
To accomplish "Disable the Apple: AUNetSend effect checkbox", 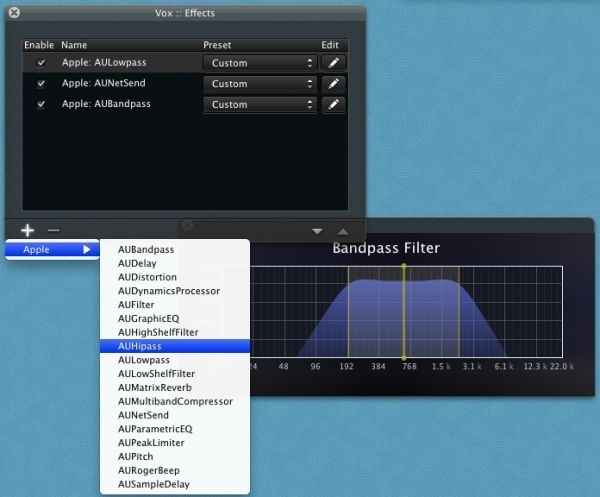I will [41, 83].
